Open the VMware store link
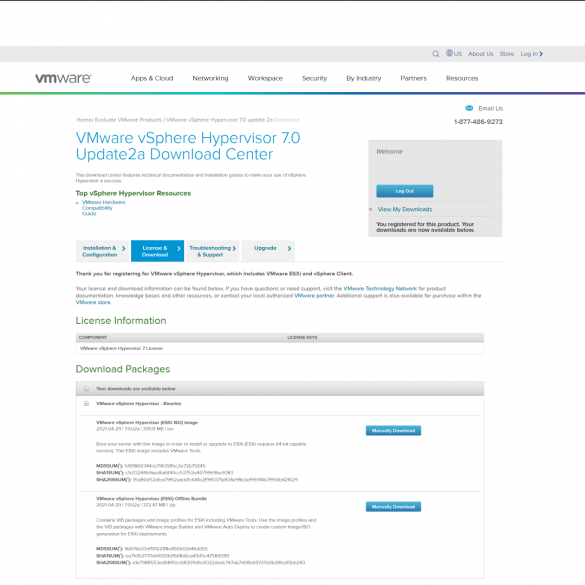 tap(93, 302)
